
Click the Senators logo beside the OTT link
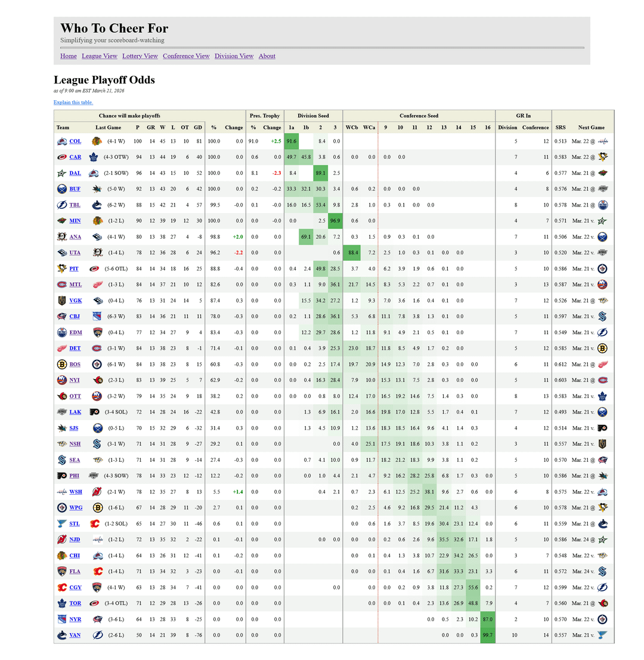point(61,396)
